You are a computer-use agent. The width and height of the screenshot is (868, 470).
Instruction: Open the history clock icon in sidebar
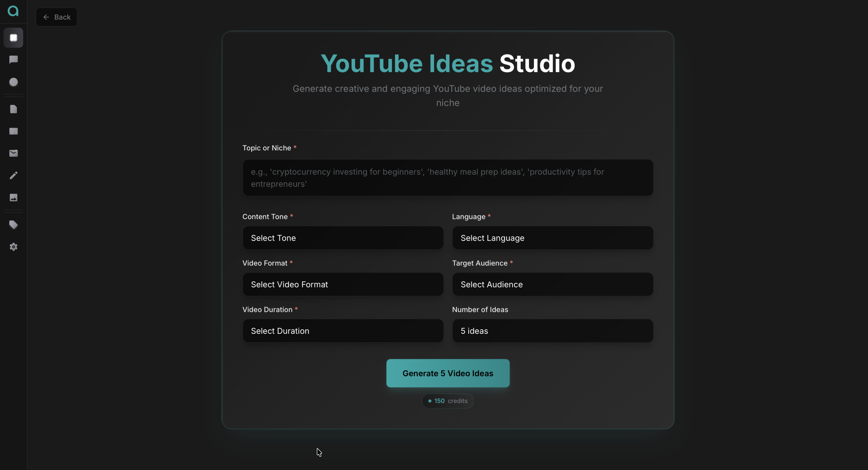(14, 82)
